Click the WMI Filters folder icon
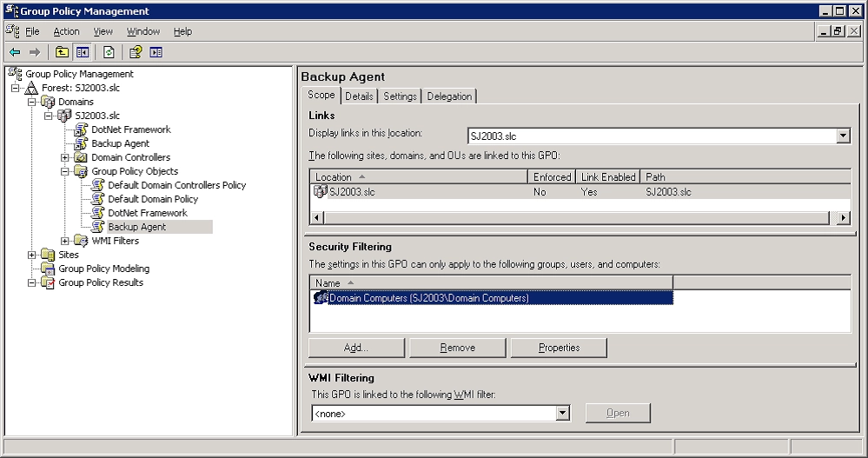This screenshot has width=868, height=458. click(82, 241)
